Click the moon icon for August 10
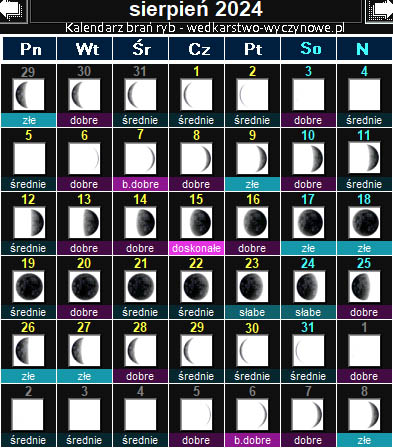Screen dimensions: 393x448 (308, 159)
